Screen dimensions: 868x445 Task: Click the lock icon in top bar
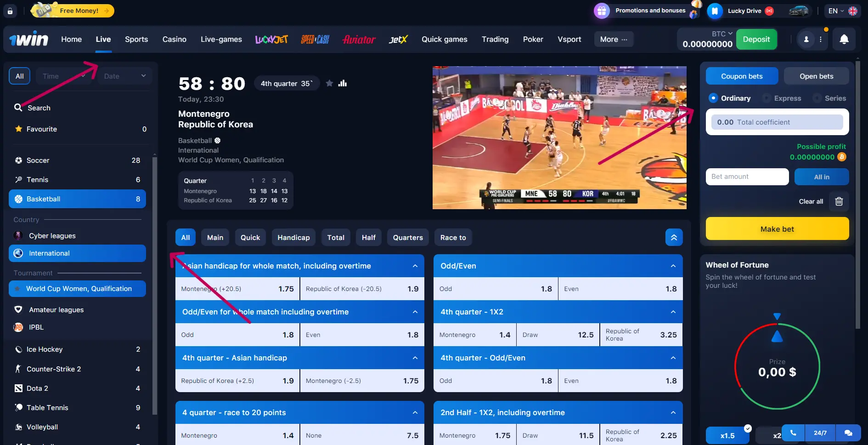(10, 11)
